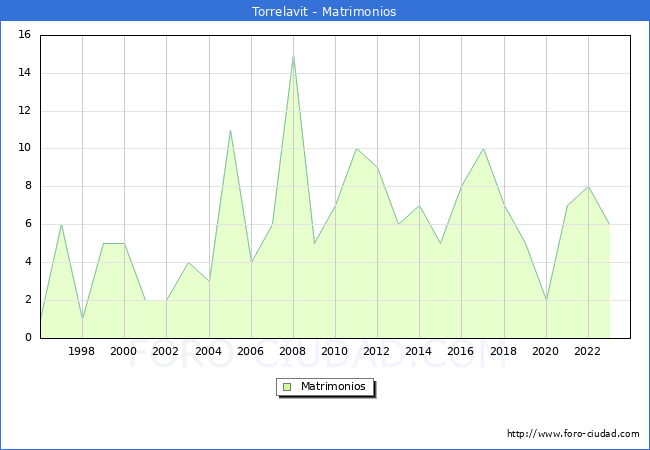Click the 2011 peak data point at 10

pyautogui.click(x=357, y=149)
